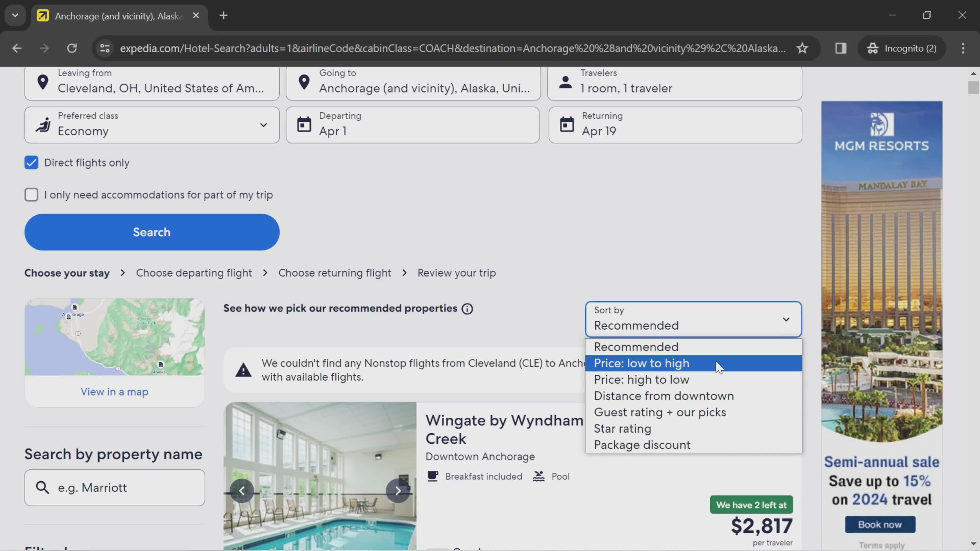
Task: Click the nonstop flights warning icon
Action: pos(243,370)
